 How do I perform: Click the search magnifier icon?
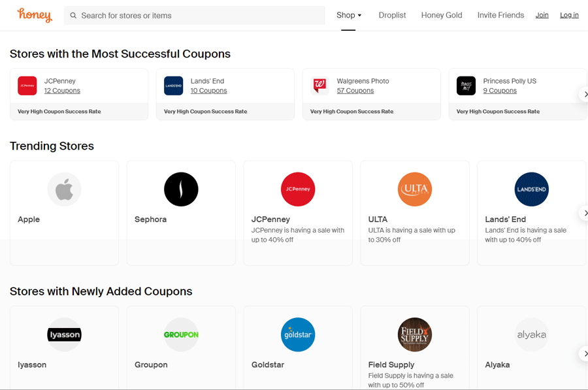tap(73, 16)
